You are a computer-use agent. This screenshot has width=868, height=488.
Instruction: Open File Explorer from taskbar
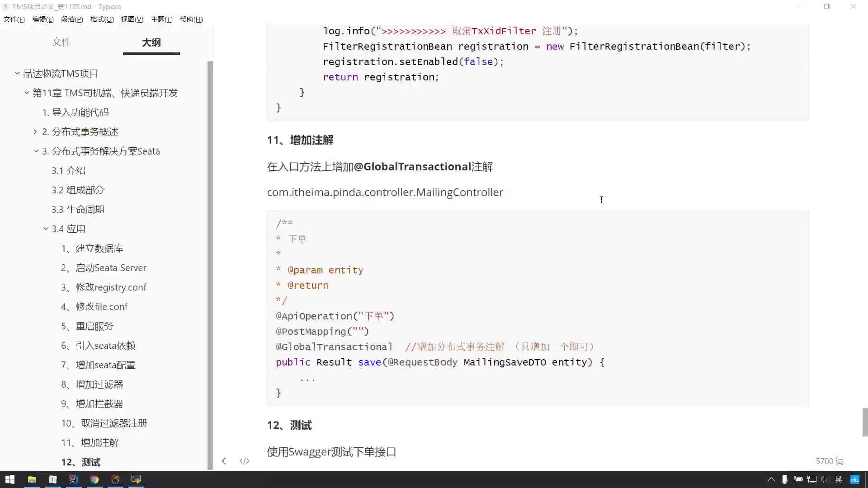pyautogui.click(x=32, y=479)
